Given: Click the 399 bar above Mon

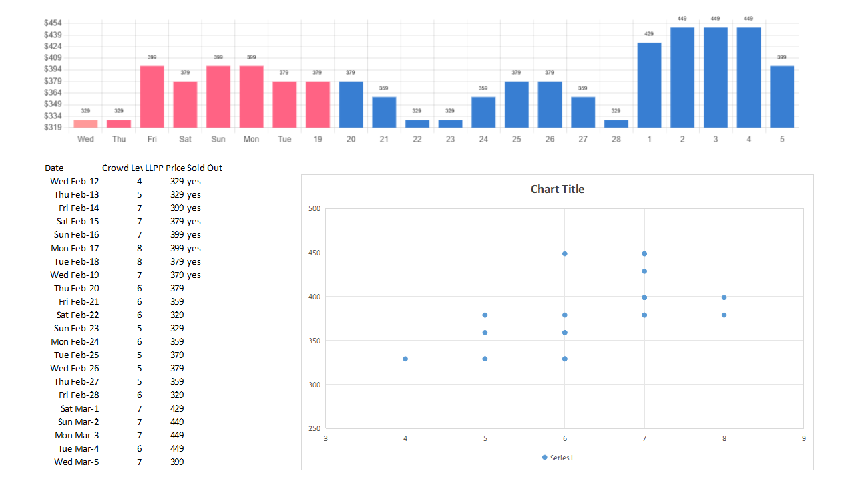Looking at the screenshot, I should pyautogui.click(x=251, y=97).
